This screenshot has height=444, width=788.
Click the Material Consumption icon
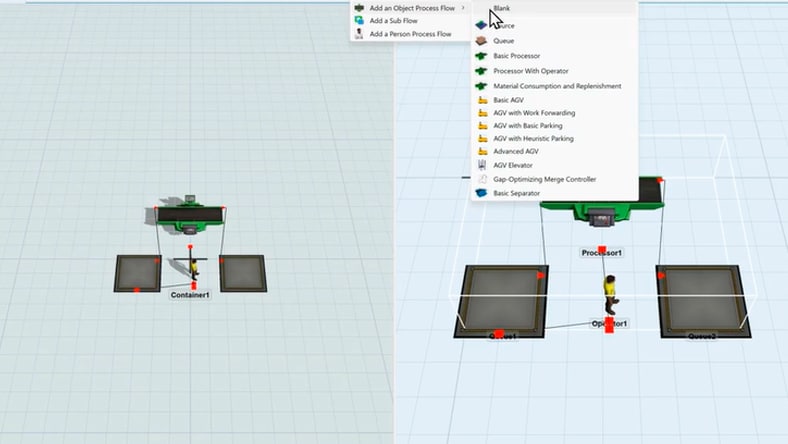coord(481,86)
